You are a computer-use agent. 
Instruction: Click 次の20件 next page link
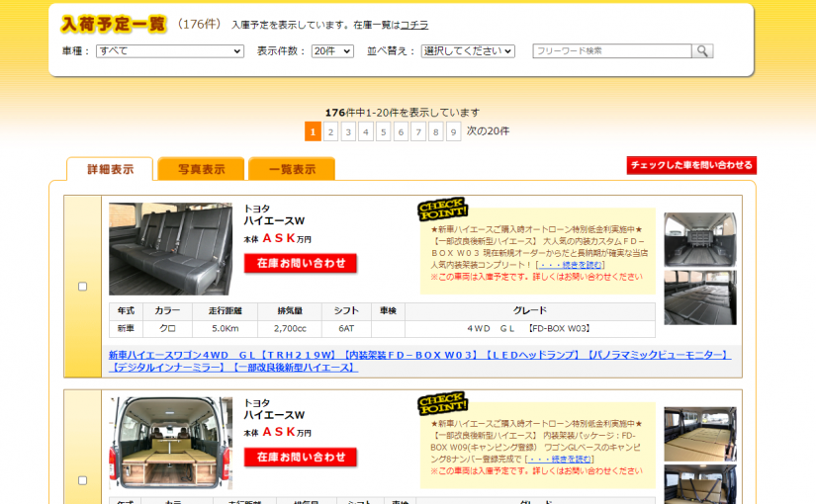pyautogui.click(x=488, y=131)
